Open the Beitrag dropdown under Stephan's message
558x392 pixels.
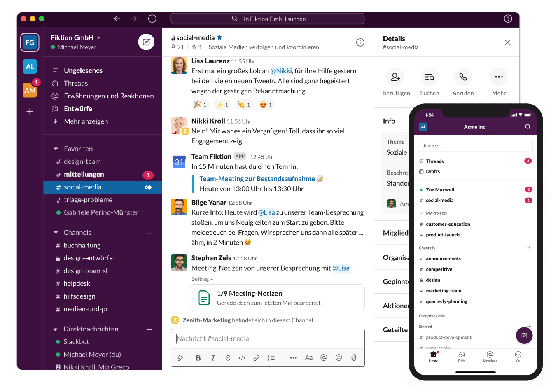click(202, 279)
